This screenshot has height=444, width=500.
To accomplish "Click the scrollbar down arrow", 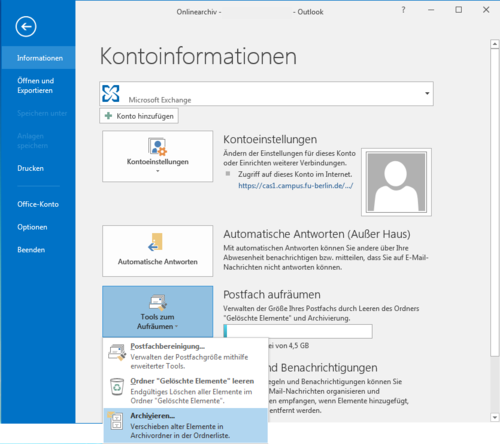I will (x=494, y=417).
